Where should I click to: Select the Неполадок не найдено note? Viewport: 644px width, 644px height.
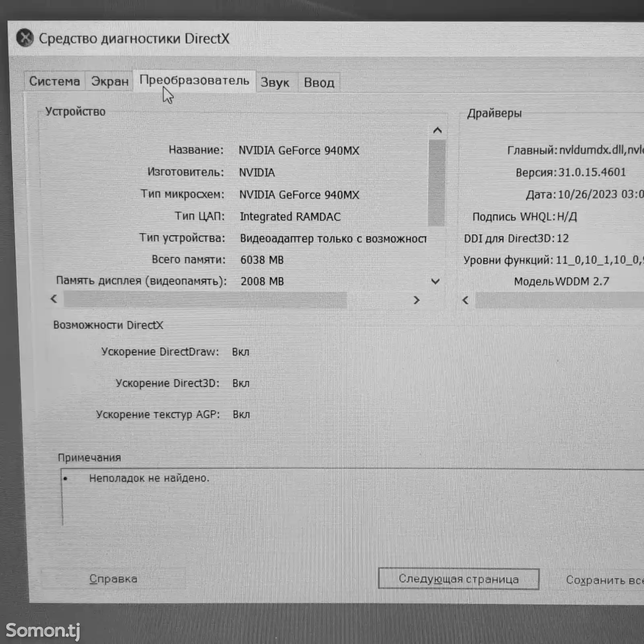(x=149, y=478)
